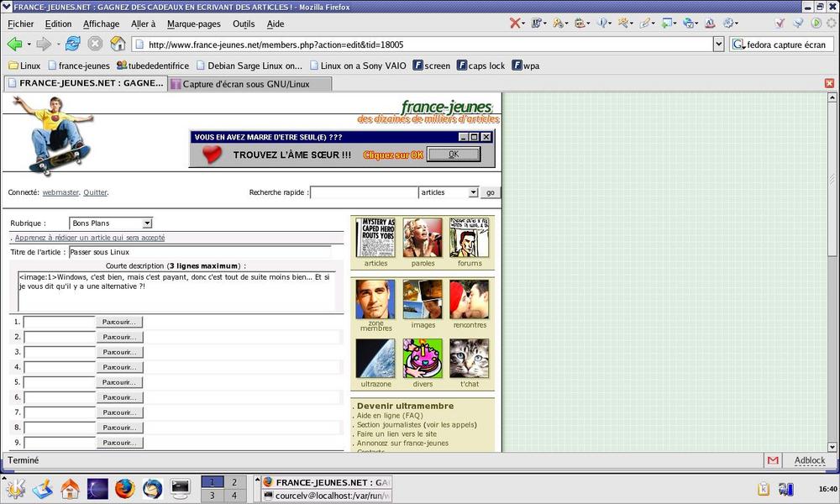Expand the dropdown arrow beside the gear Options icon
The image size is (840, 504).
(737, 23)
